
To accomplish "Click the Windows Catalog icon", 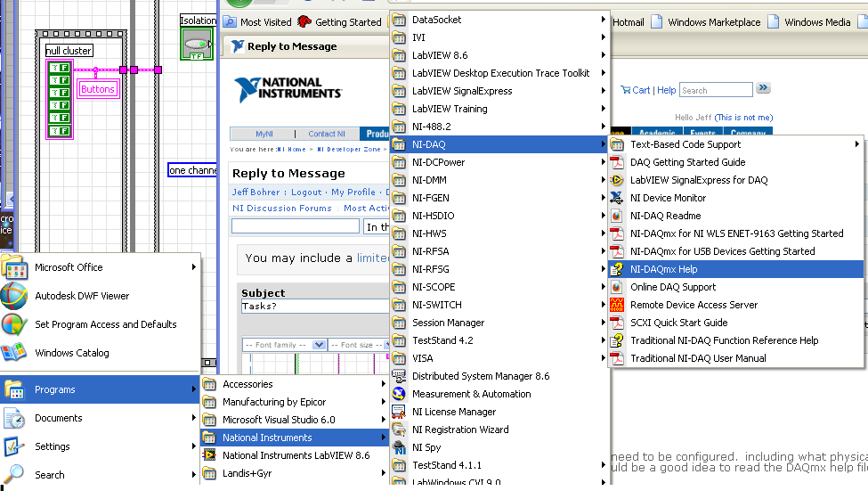I will [x=14, y=353].
